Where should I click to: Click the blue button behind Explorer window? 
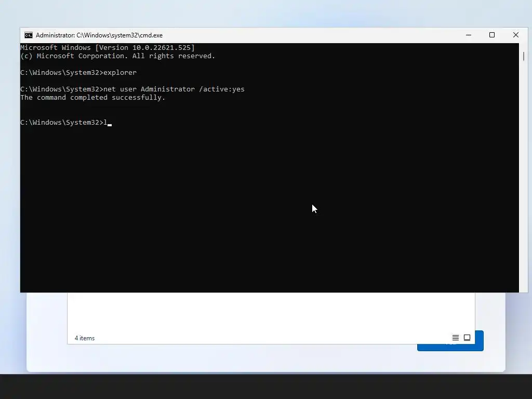479,341
